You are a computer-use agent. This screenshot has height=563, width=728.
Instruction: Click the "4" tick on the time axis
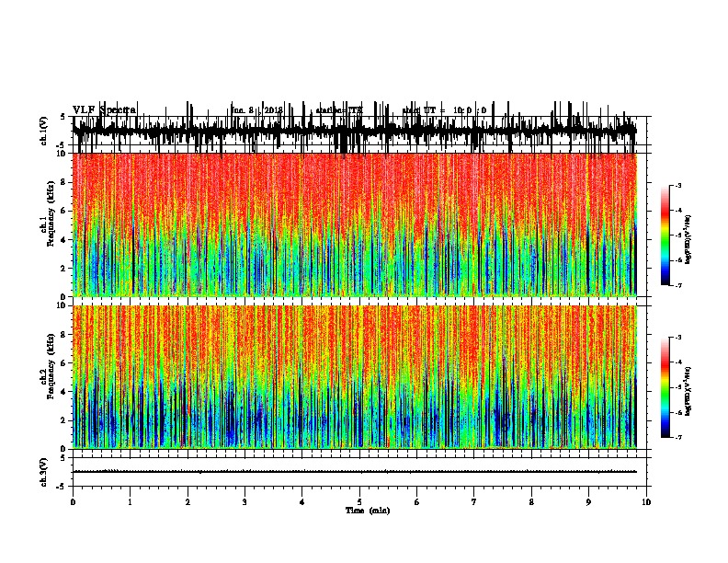302,502
